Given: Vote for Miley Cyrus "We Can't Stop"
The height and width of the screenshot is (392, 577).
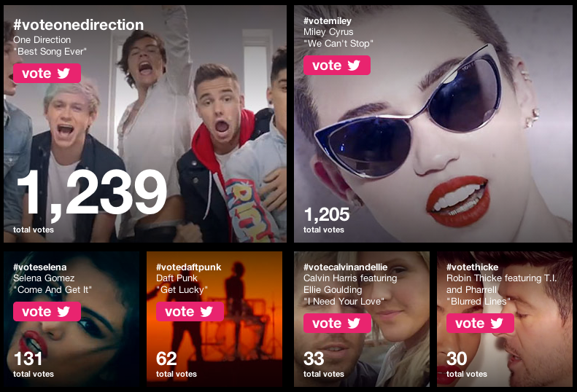Looking at the screenshot, I should point(337,65).
